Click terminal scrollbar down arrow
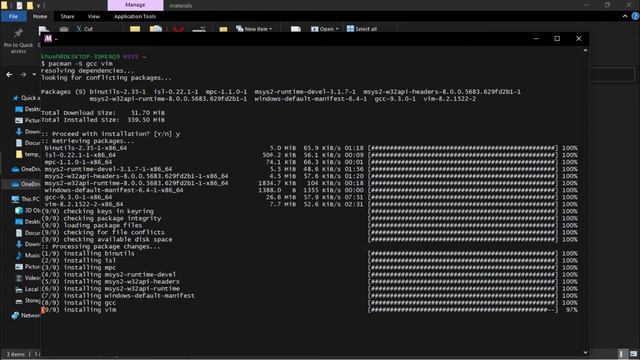Image resolution: width=640 pixels, height=360 pixels. [x=585, y=352]
